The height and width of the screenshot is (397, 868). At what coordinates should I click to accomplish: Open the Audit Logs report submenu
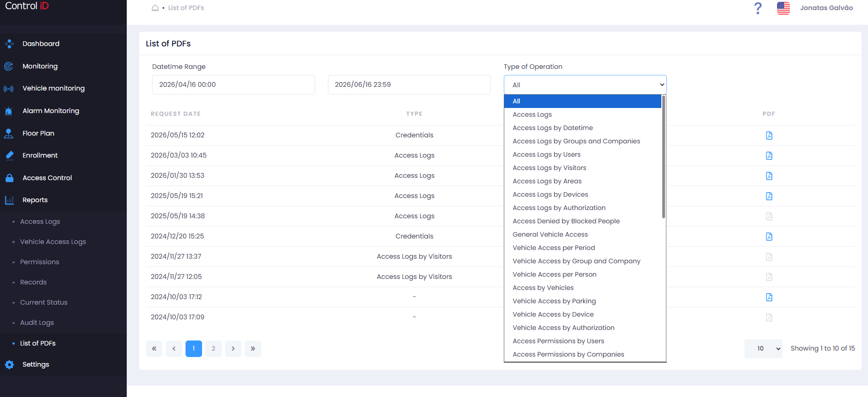point(37,323)
